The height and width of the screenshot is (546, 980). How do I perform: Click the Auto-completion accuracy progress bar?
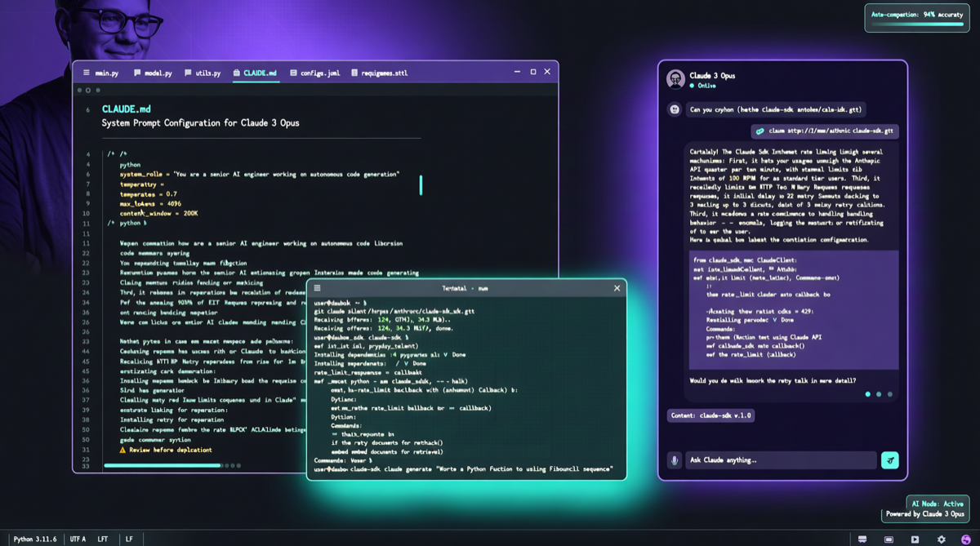pyautogui.click(x=917, y=24)
